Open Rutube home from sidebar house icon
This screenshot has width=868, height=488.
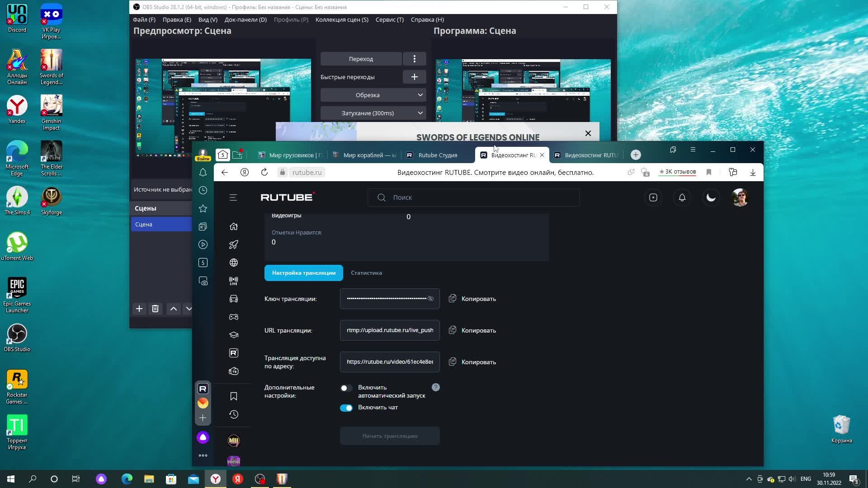pyautogui.click(x=233, y=226)
